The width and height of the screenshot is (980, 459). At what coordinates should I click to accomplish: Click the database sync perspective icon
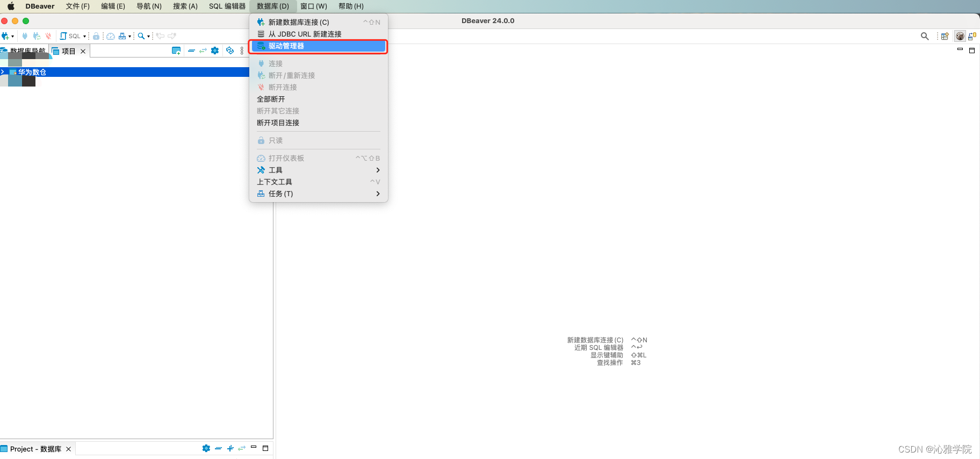pyautogui.click(x=972, y=36)
